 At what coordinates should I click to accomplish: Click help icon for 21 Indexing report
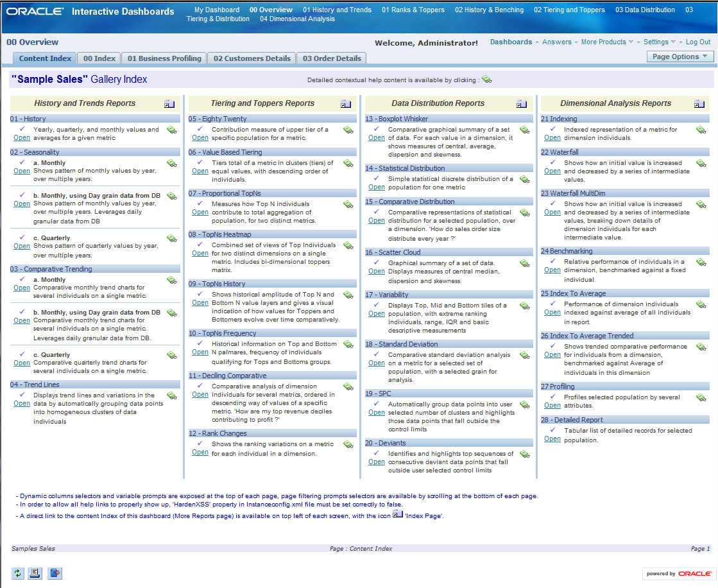pyautogui.click(x=701, y=130)
